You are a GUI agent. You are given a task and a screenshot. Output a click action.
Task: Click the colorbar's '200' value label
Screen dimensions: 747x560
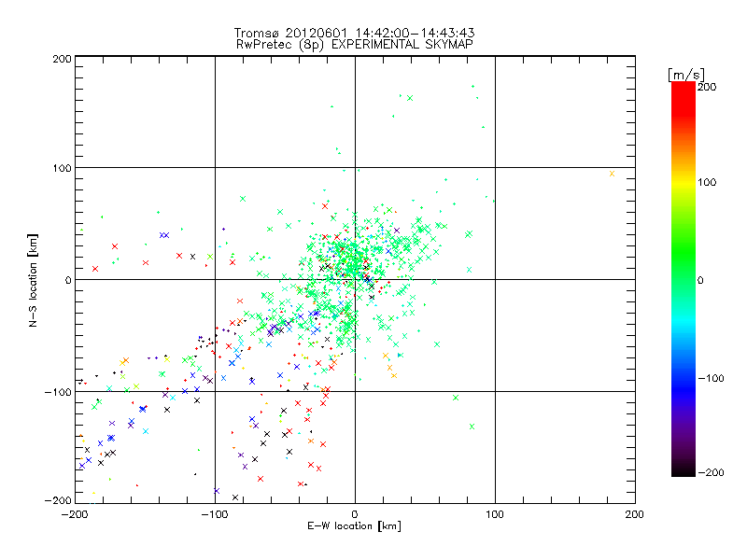707,87
